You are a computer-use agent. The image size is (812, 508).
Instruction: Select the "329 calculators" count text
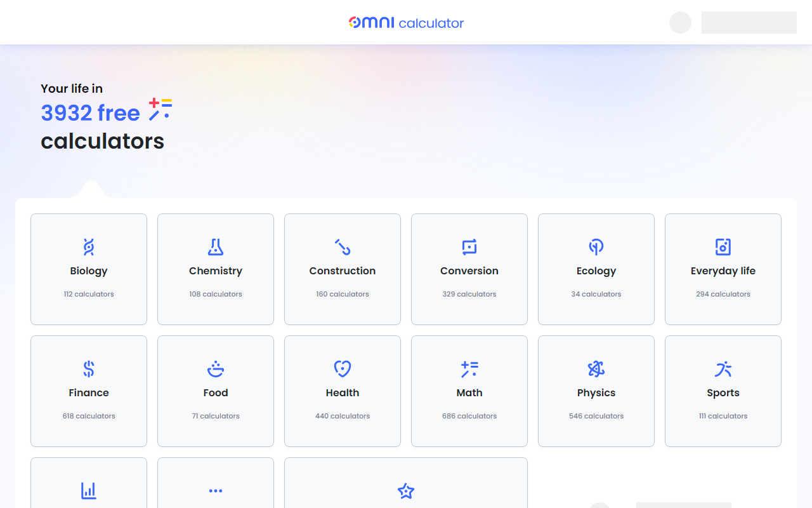469,294
